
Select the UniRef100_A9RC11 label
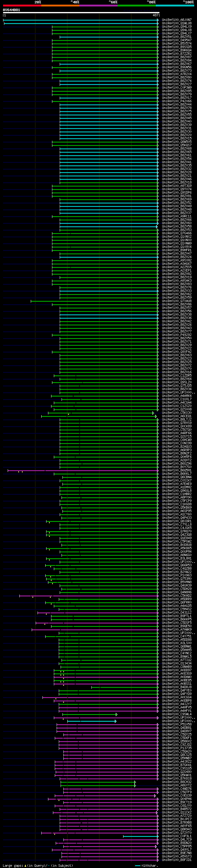[176, 216]
